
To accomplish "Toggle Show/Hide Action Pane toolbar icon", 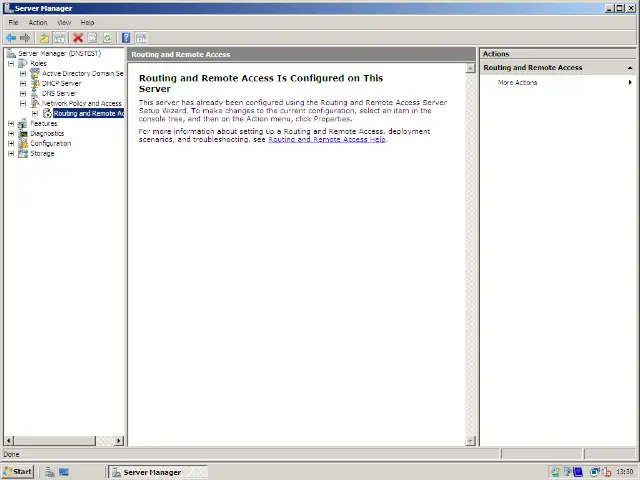I will [141, 38].
